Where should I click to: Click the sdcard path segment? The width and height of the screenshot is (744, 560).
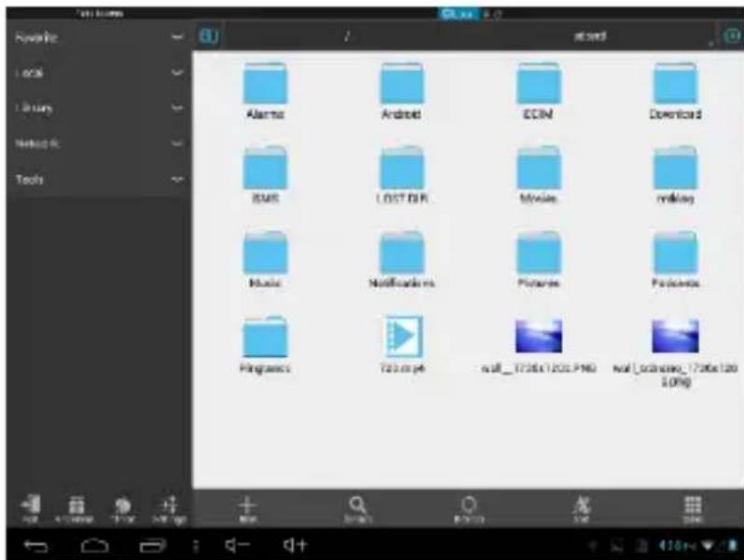(x=589, y=36)
